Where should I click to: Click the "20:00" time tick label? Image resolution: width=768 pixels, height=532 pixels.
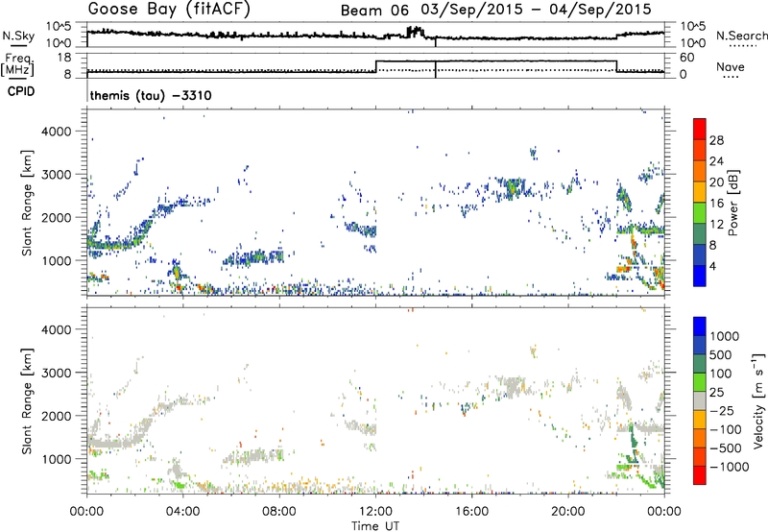coord(568,512)
